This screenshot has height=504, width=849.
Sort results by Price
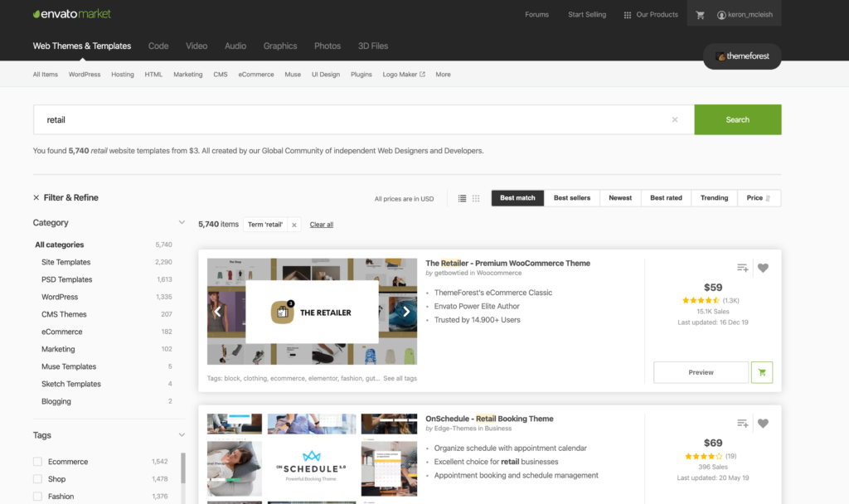[758, 198]
